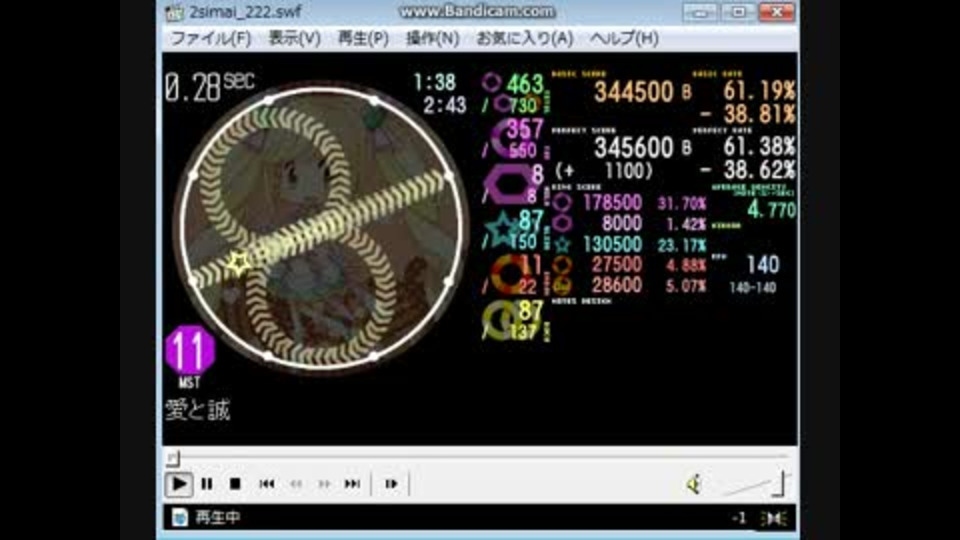The width and height of the screenshot is (960, 540).
Task: Mute audio via the speaker icon
Action: coord(693,485)
